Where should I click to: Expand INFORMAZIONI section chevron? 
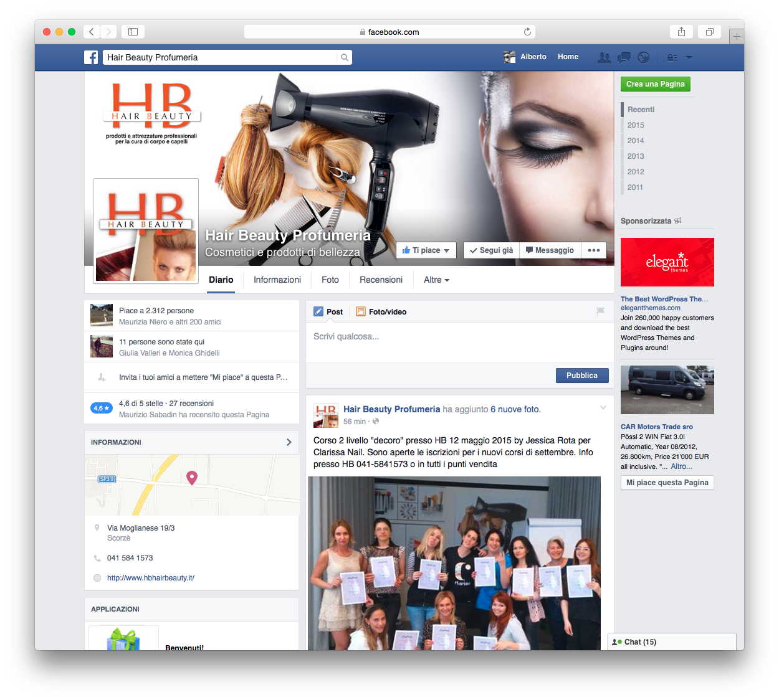click(x=289, y=442)
